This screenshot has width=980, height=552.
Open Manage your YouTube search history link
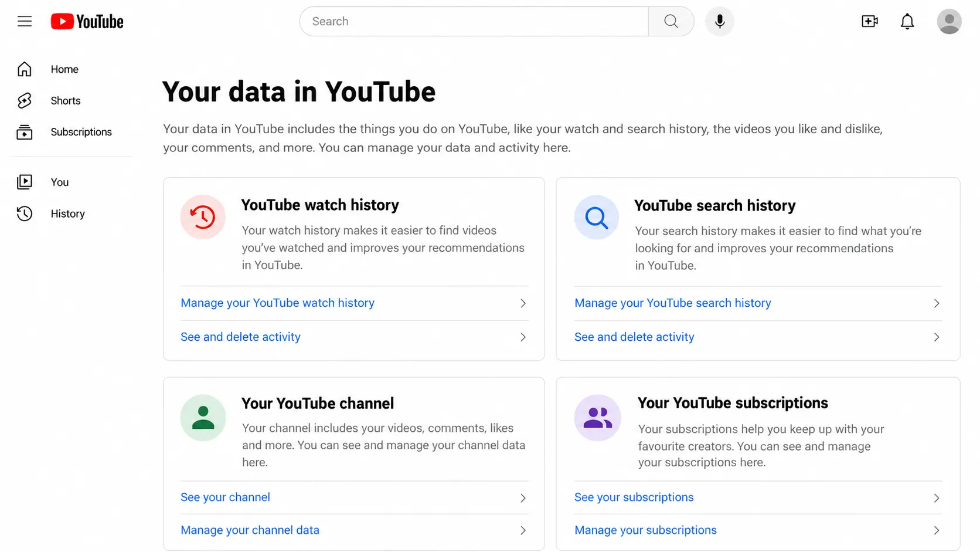click(672, 303)
